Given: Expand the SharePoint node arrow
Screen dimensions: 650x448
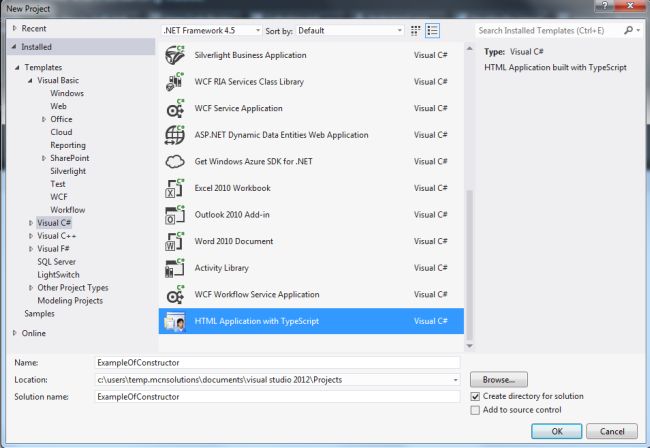Looking at the screenshot, I should pos(44,158).
